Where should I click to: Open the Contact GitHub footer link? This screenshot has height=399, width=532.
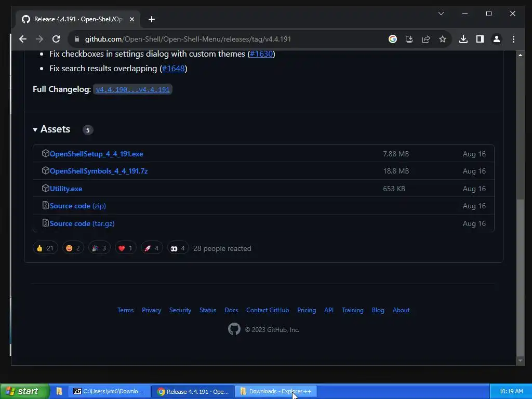click(268, 310)
